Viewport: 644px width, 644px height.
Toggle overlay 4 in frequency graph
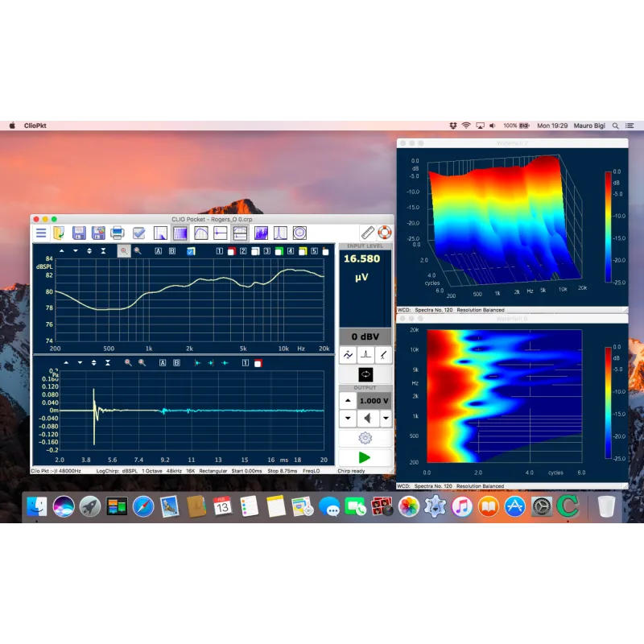click(291, 251)
